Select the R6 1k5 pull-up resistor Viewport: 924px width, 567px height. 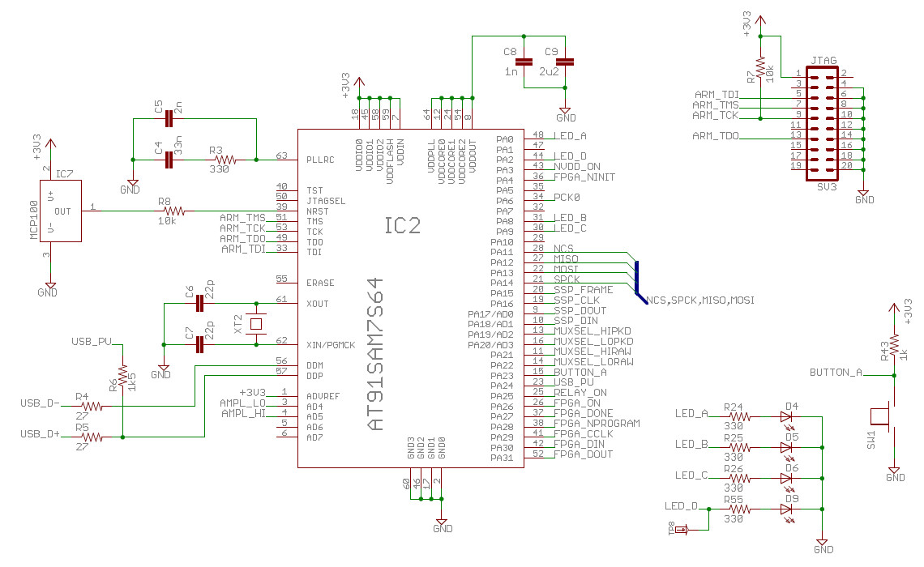(x=122, y=376)
